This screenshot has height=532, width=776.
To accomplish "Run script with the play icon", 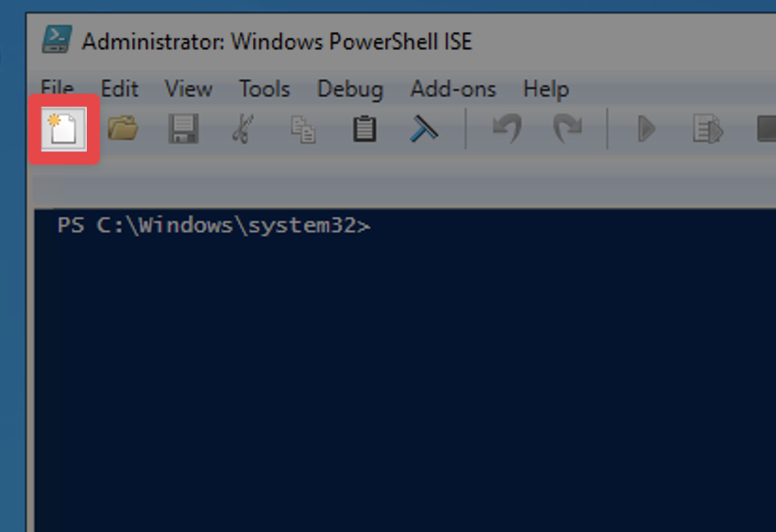I will (x=647, y=129).
